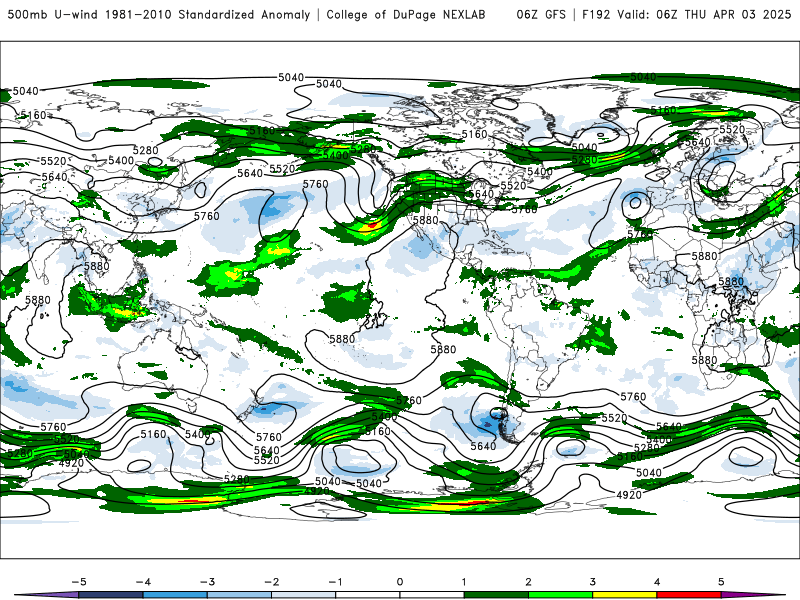Click the '2' tick label on the colorbar

click(528, 582)
